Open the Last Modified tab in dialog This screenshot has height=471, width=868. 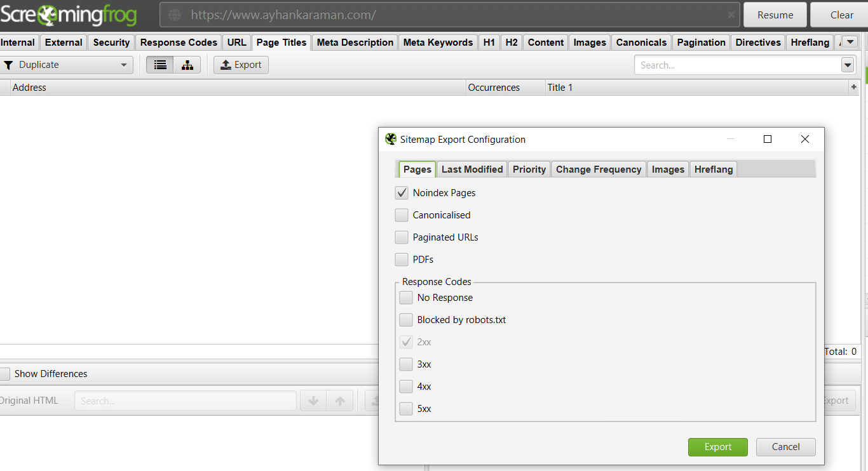(472, 169)
